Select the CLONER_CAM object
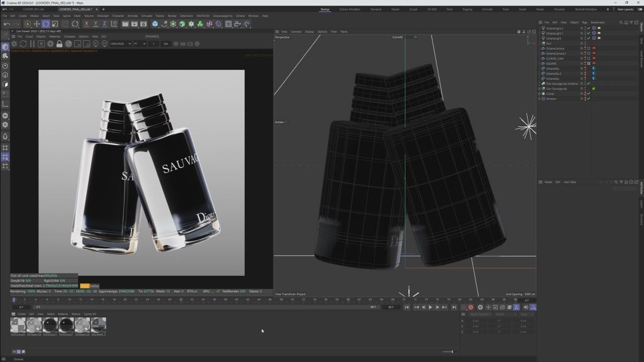Image resolution: width=644 pixels, height=362 pixels. point(555,58)
